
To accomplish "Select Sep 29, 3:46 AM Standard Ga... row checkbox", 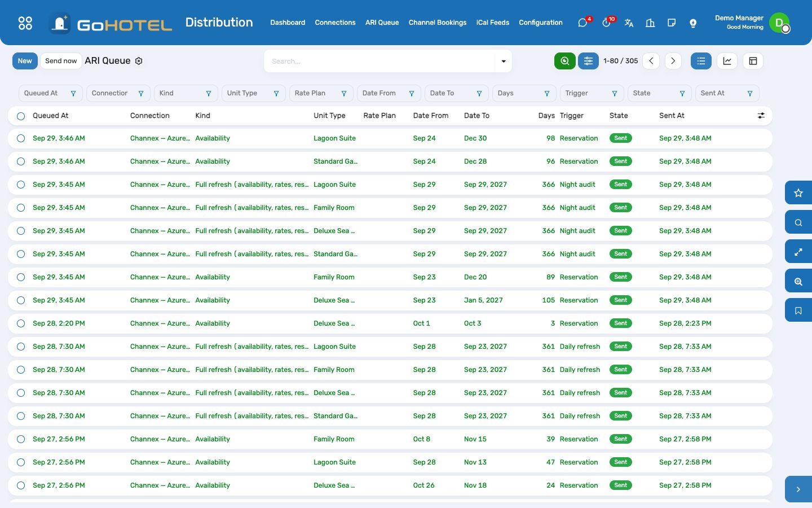I will pyautogui.click(x=21, y=161).
